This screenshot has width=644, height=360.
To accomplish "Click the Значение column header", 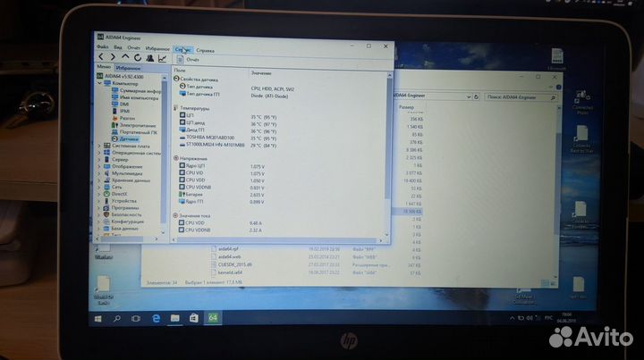I will point(261,73).
